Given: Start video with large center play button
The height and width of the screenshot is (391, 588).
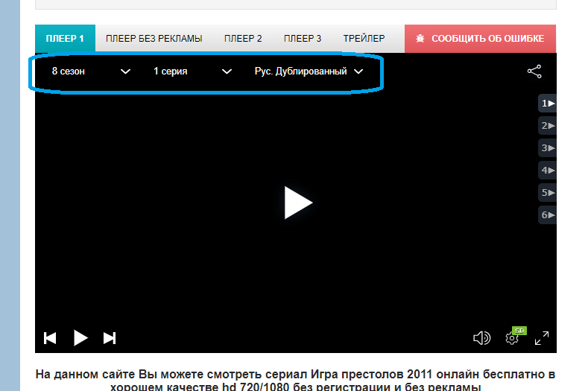Looking at the screenshot, I should (297, 203).
